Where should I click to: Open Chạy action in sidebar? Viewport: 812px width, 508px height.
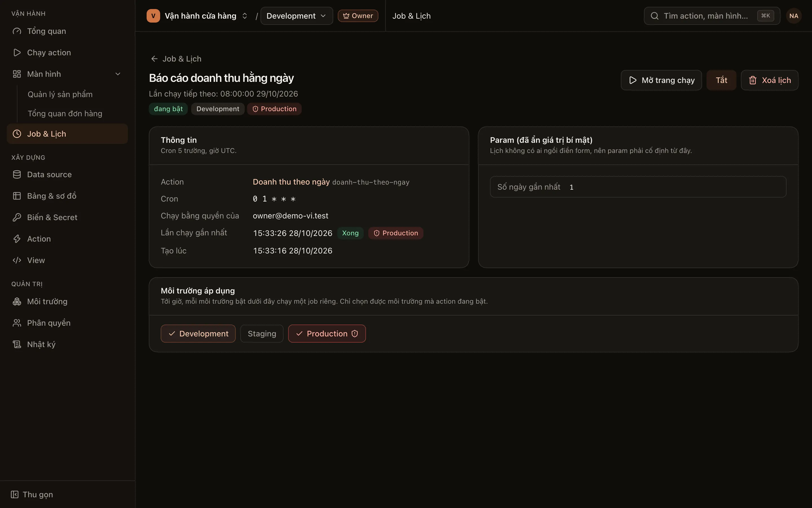click(67, 53)
